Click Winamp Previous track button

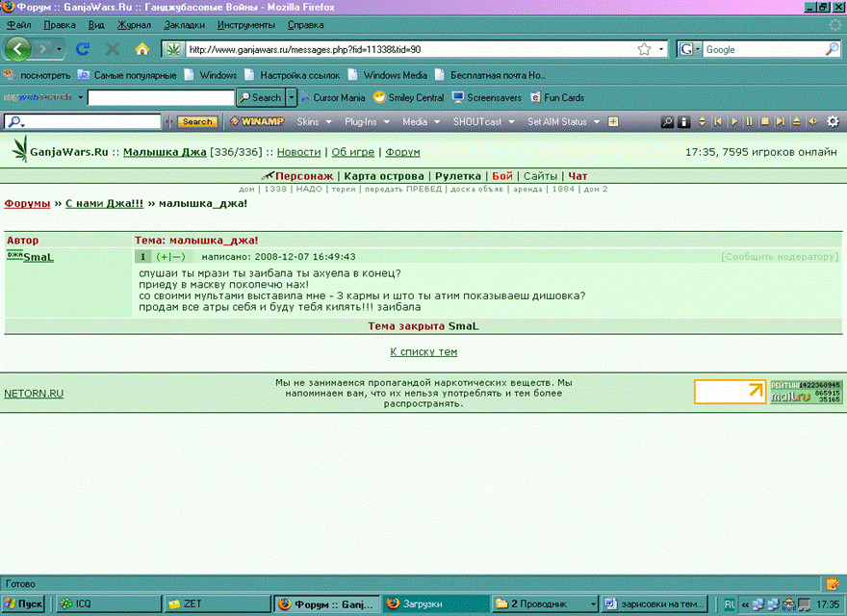pos(717,121)
